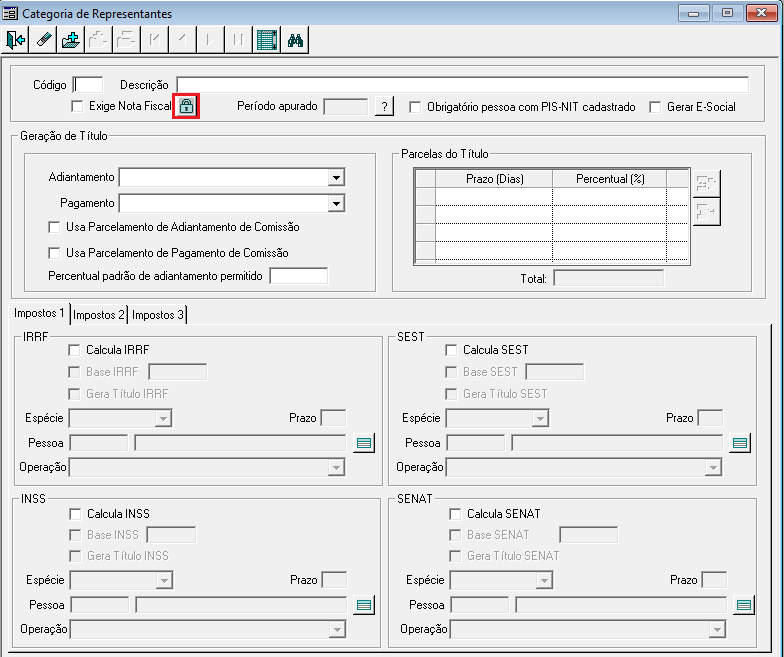The height and width of the screenshot is (657, 784).
Task: Click the disabled last-record navigation icon
Action: 238,40
